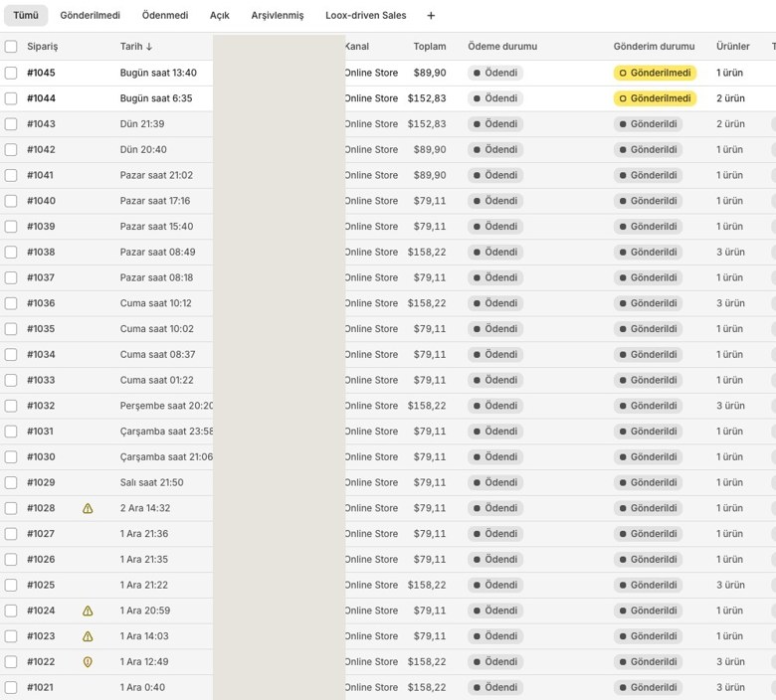The height and width of the screenshot is (700, 776).
Task: Open order #1033
Action: point(41,381)
